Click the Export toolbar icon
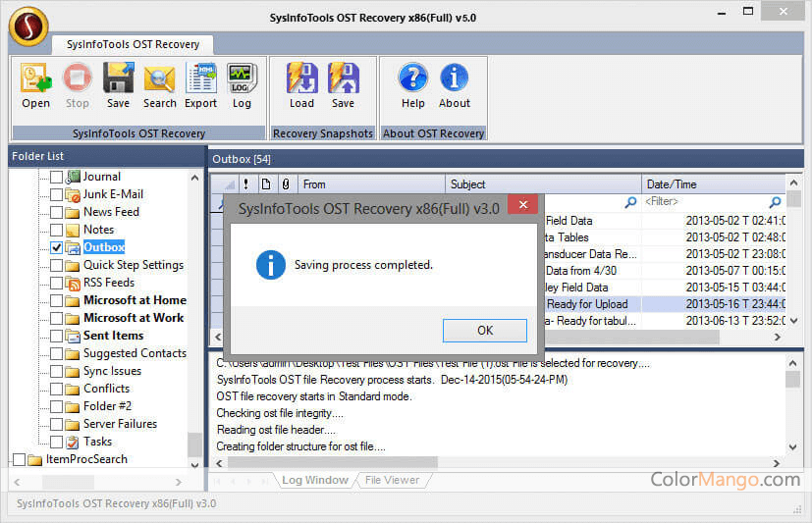This screenshot has width=812, height=523. click(200, 78)
